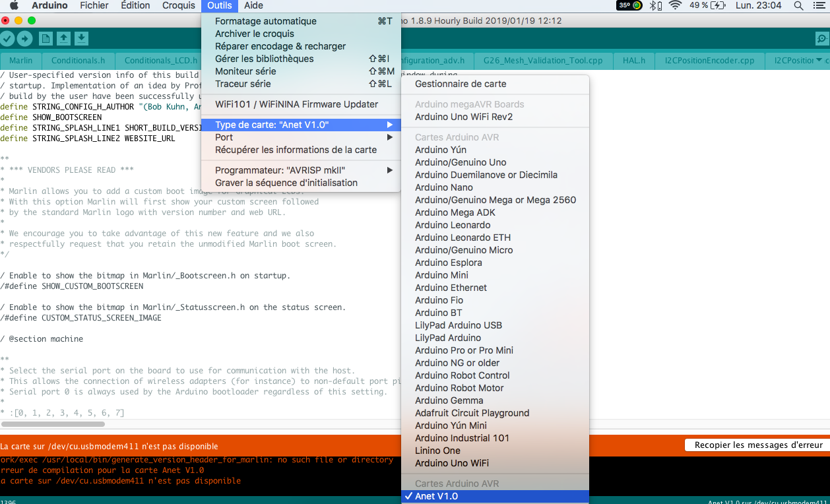Expand the Programmateur AVRISP mkII submenu
This screenshot has height=504, width=830.
[x=301, y=170]
